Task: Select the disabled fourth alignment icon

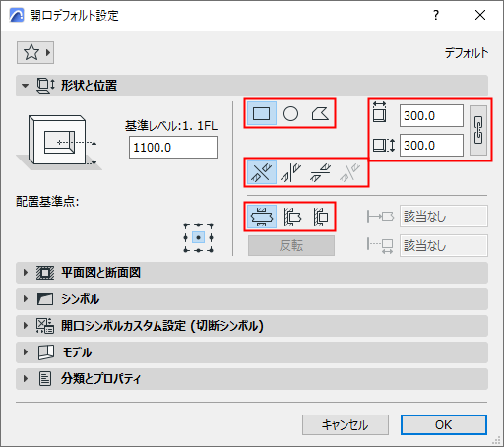Action: (349, 172)
